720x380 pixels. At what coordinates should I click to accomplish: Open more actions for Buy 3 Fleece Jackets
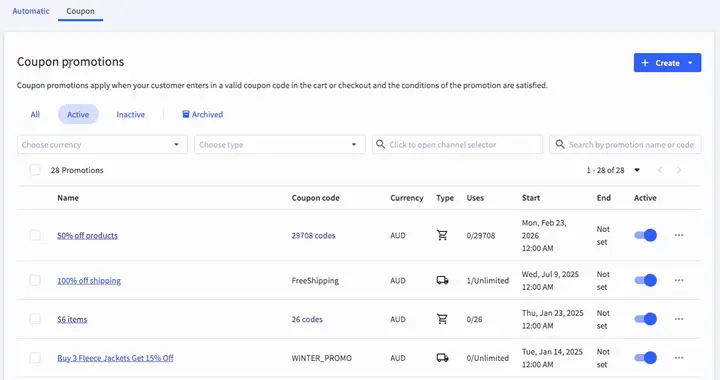tap(679, 358)
